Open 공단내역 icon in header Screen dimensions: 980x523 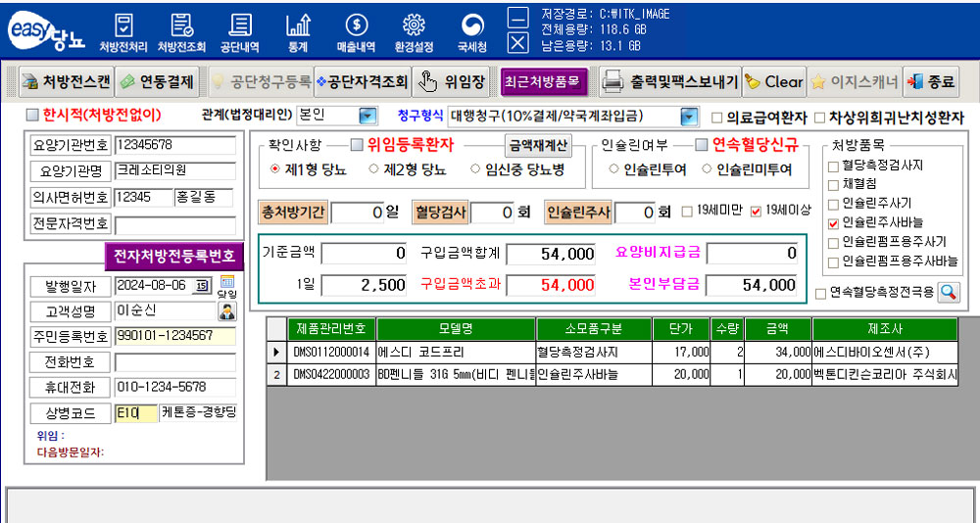pyautogui.click(x=239, y=32)
